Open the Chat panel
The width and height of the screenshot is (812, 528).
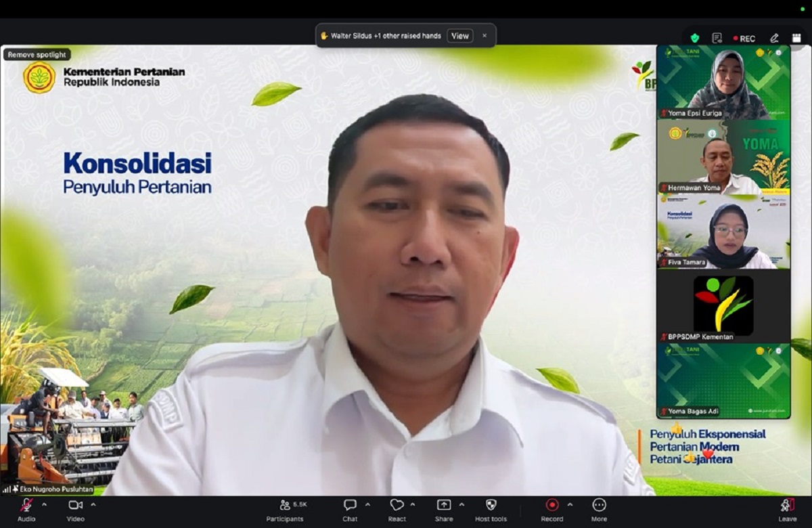tap(350, 510)
